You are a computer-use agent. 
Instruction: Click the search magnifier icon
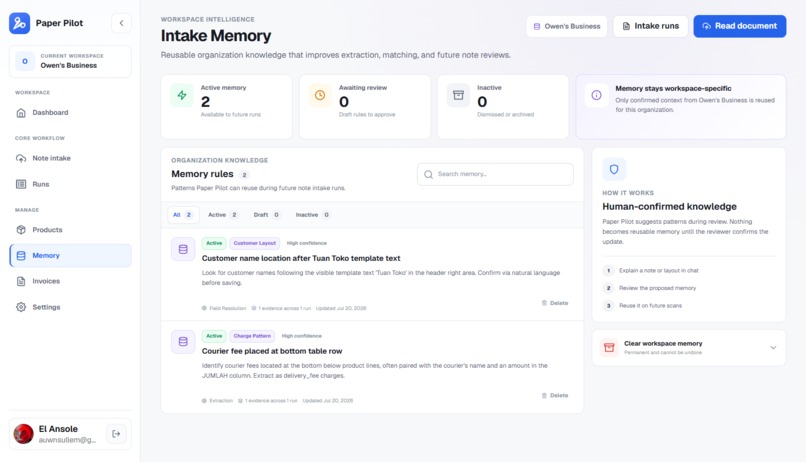(x=428, y=175)
